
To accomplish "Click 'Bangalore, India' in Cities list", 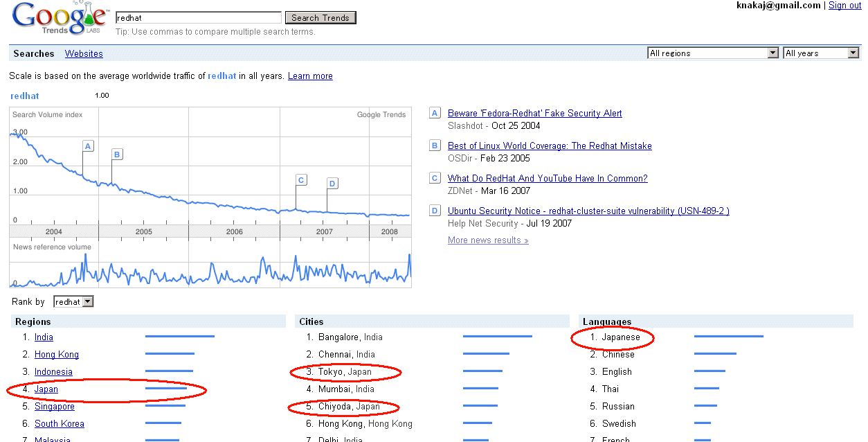I will [350, 337].
